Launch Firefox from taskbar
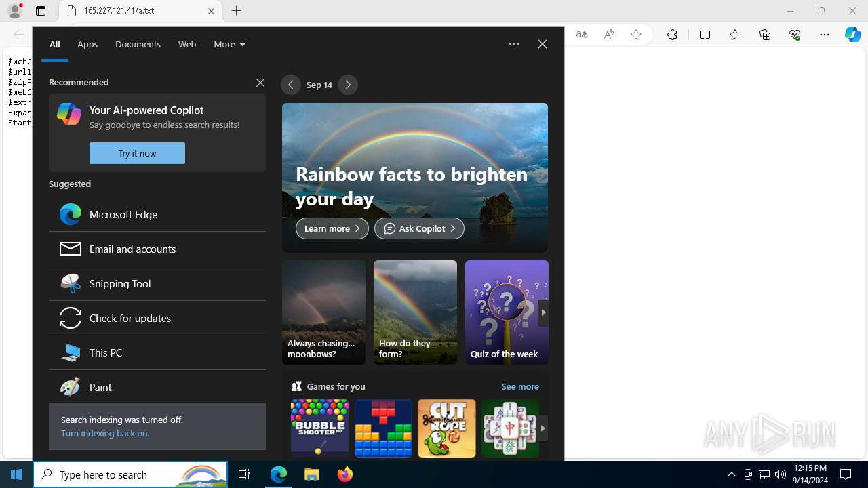The height and width of the screenshot is (488, 868). click(345, 474)
